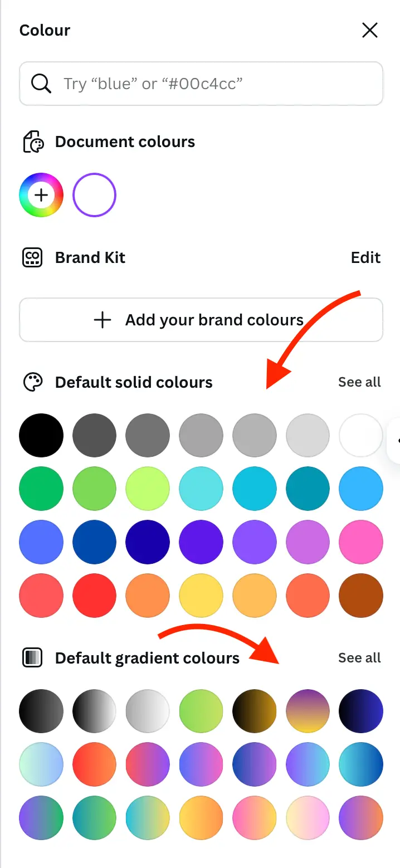400x868 pixels.
Task: Click the Document colours palette icon
Action: pos(33,142)
